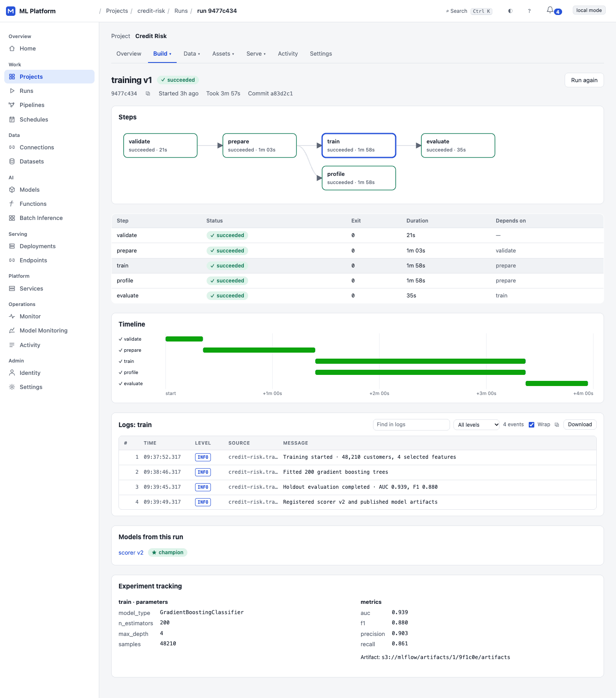The image size is (616, 698).
Task: Click the Identity person icon
Action: tap(12, 373)
